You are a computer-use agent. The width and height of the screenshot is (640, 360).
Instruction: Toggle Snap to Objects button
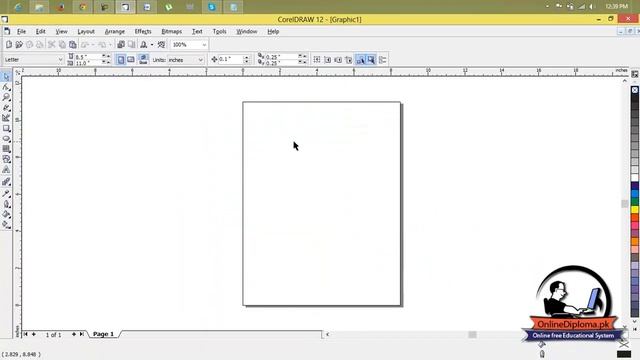(338, 60)
